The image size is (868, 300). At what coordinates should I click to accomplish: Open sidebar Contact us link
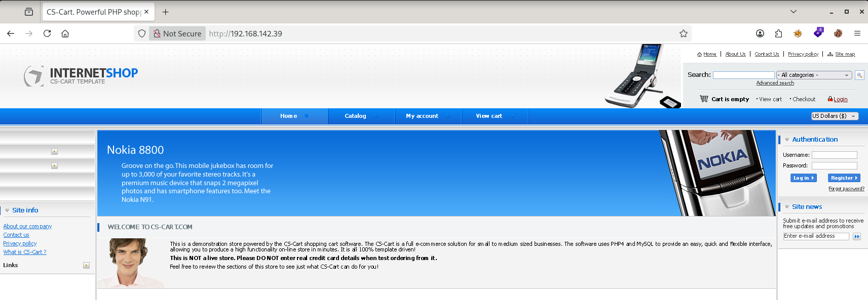(16, 235)
